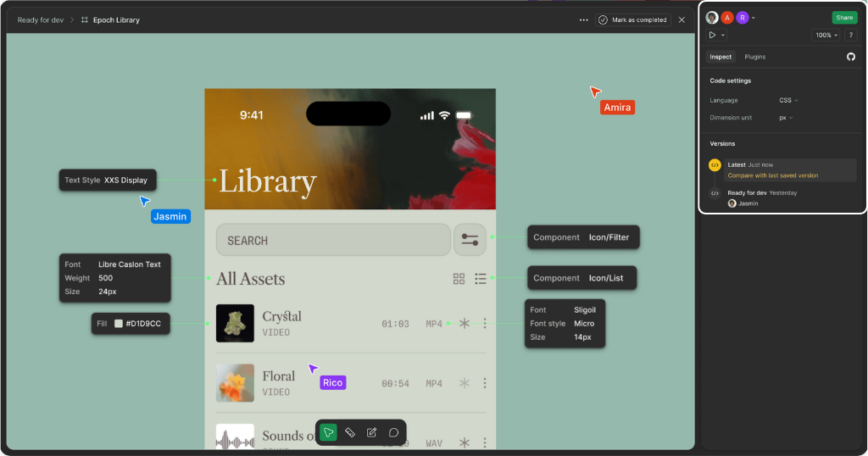
Task: Click the Floral video thumbnail
Action: pos(236,383)
